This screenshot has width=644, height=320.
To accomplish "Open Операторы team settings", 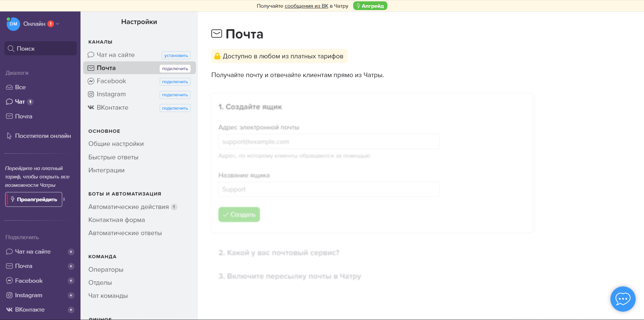I will click(106, 270).
